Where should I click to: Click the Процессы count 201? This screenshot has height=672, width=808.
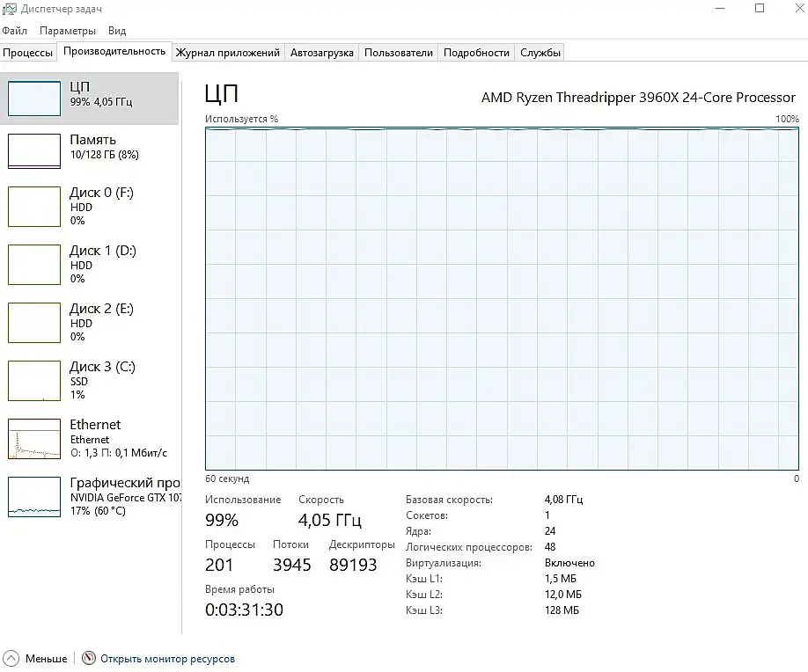[x=219, y=565]
